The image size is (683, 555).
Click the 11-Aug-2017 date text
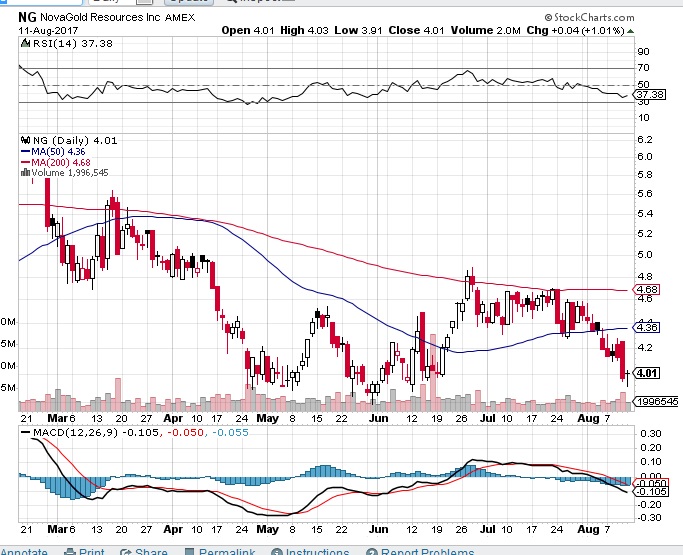(x=48, y=30)
